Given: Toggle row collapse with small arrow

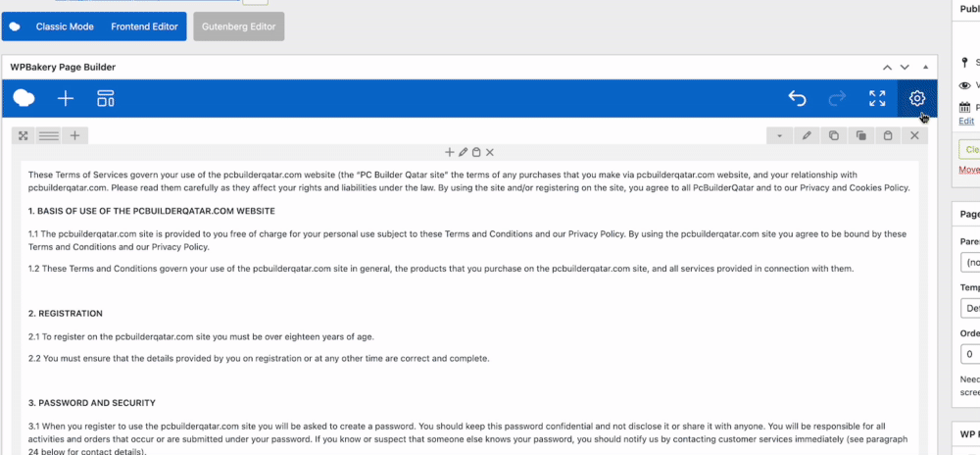Looking at the screenshot, I should (x=779, y=135).
